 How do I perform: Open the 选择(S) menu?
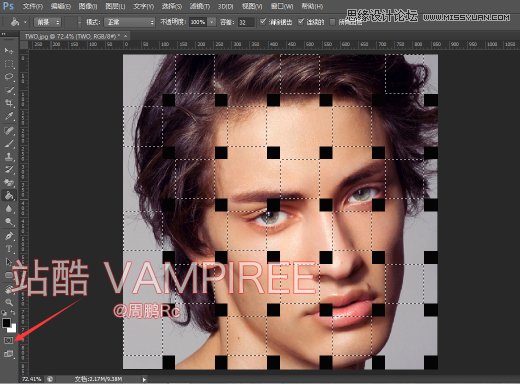point(172,6)
